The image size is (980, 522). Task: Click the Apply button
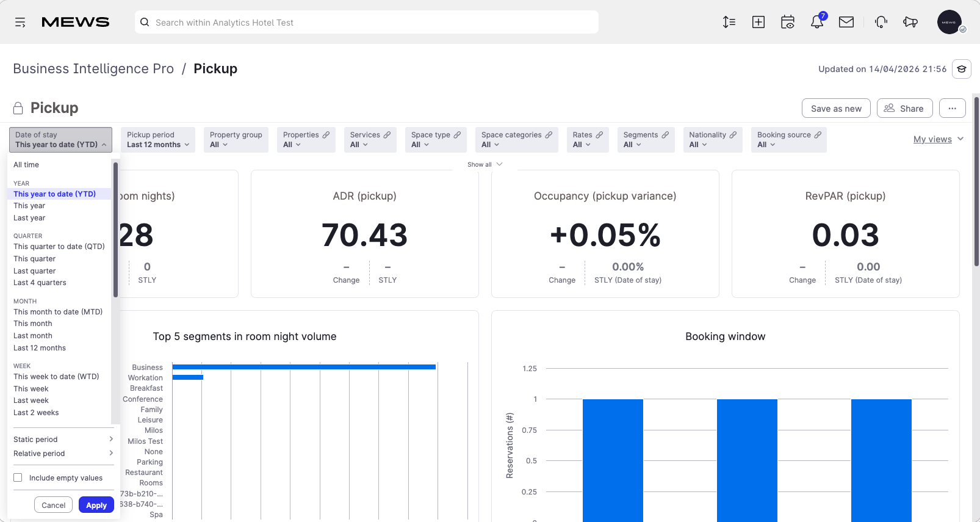(96, 505)
